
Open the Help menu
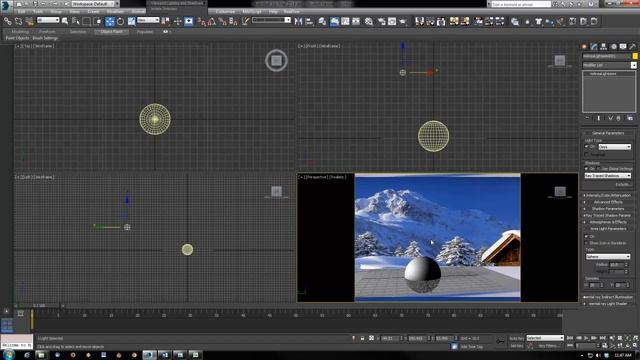(x=273, y=11)
